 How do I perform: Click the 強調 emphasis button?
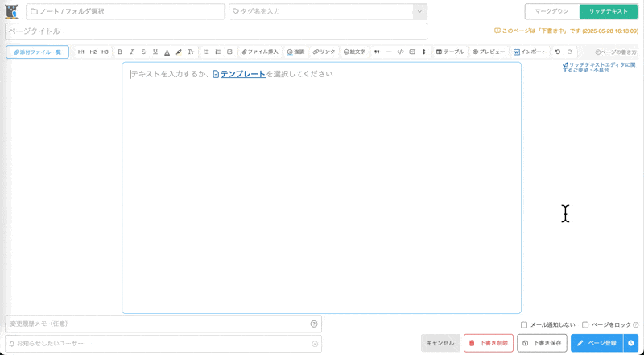pos(295,52)
